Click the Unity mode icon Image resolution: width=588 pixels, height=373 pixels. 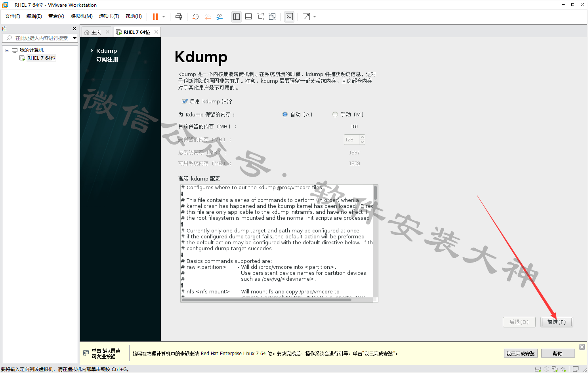(272, 17)
